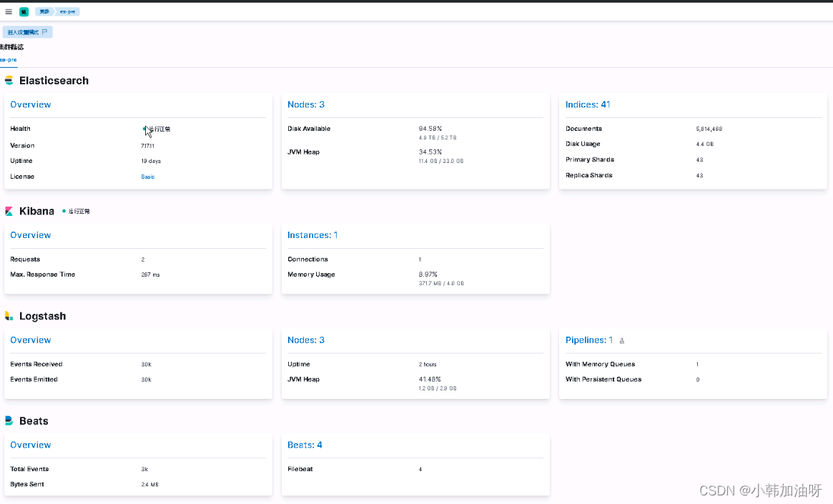Screen dimensions: 833x504
Task: Click the Kibana section heading
Action: [x=36, y=212]
